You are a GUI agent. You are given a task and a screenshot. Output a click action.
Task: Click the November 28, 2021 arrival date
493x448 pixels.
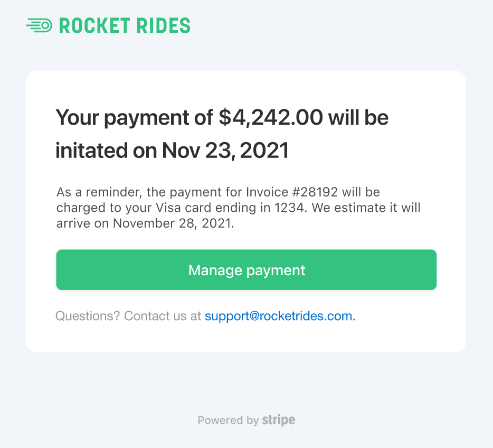point(173,223)
